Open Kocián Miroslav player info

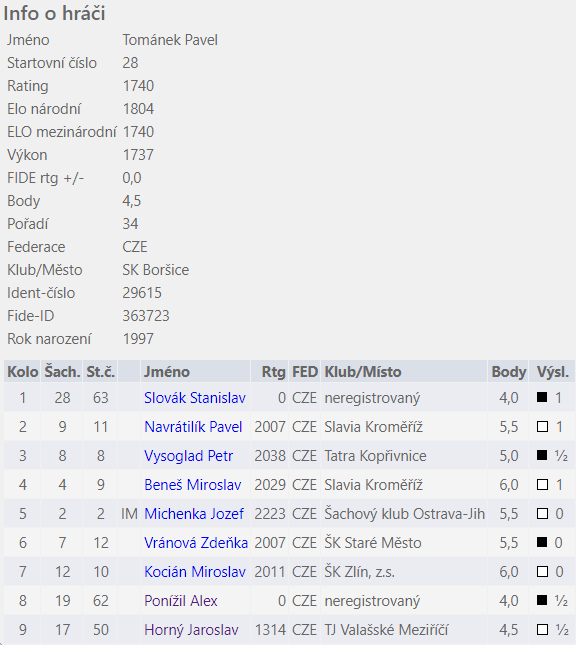click(195, 572)
